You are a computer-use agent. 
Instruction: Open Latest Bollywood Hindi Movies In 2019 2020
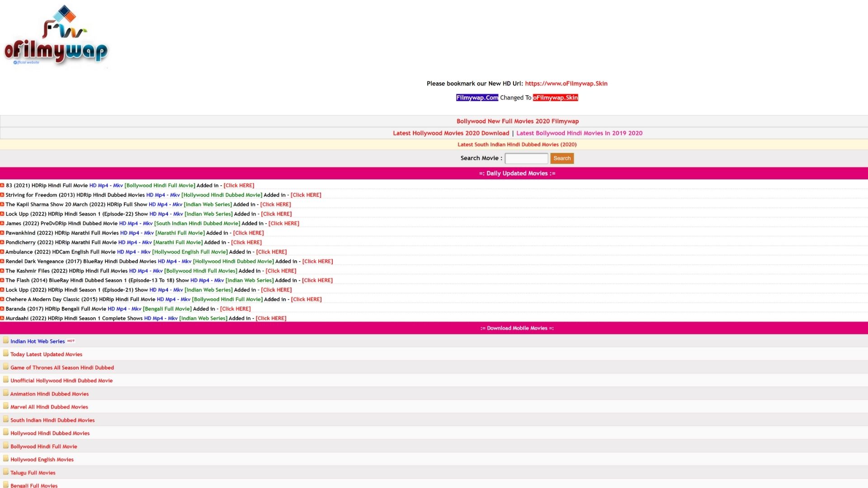579,133
